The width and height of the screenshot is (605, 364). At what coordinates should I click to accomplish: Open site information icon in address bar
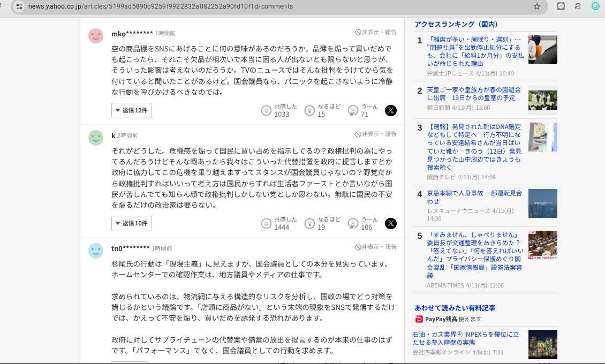[19, 6]
